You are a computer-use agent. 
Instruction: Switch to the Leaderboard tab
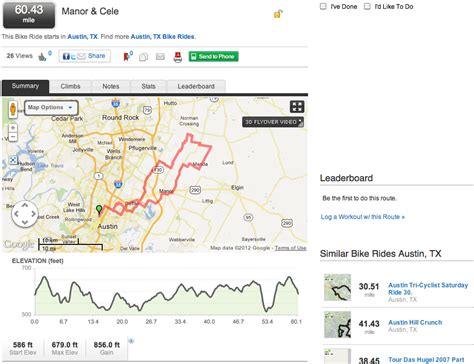click(x=196, y=86)
